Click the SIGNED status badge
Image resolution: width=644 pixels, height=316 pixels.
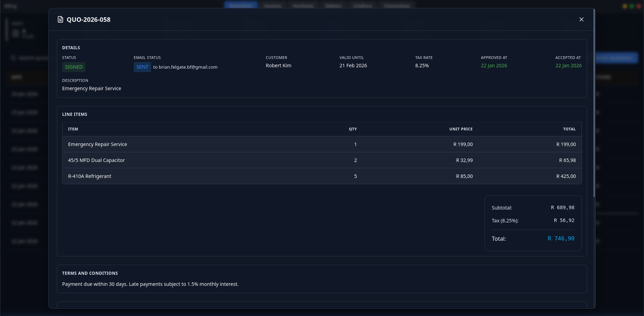click(74, 67)
